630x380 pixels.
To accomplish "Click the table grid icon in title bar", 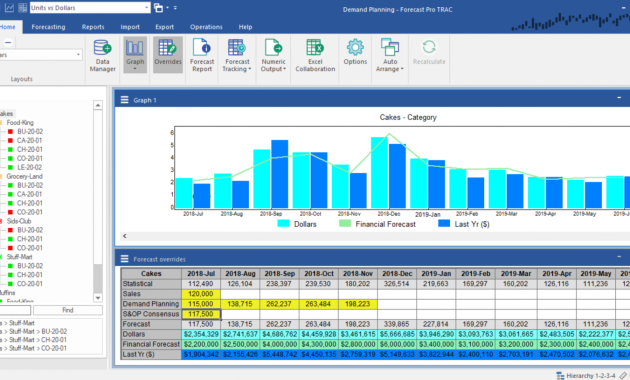I will (x=22, y=8).
